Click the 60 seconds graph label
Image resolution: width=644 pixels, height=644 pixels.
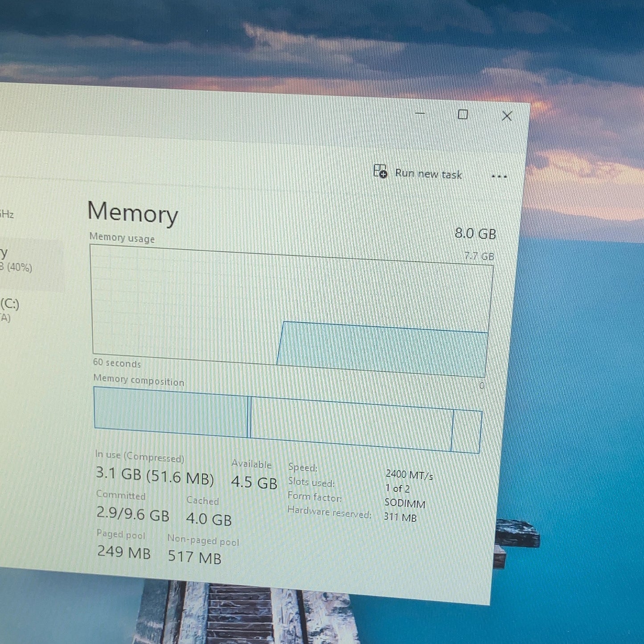(x=117, y=363)
